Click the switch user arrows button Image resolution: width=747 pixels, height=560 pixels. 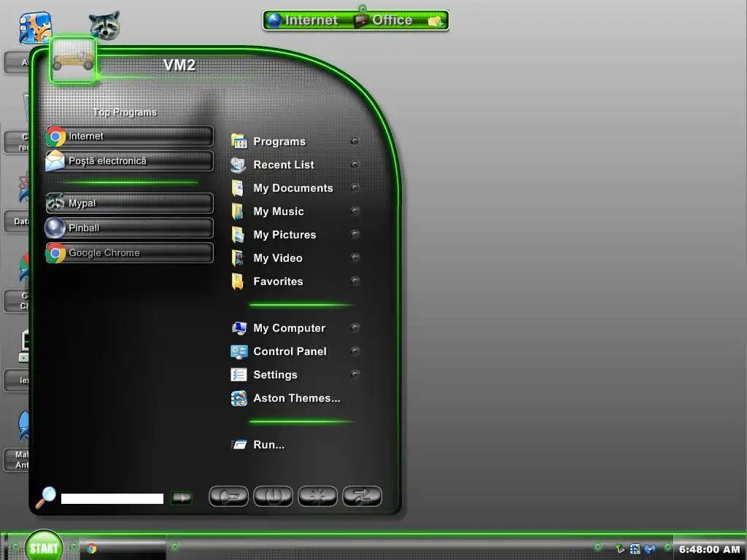[x=362, y=496]
